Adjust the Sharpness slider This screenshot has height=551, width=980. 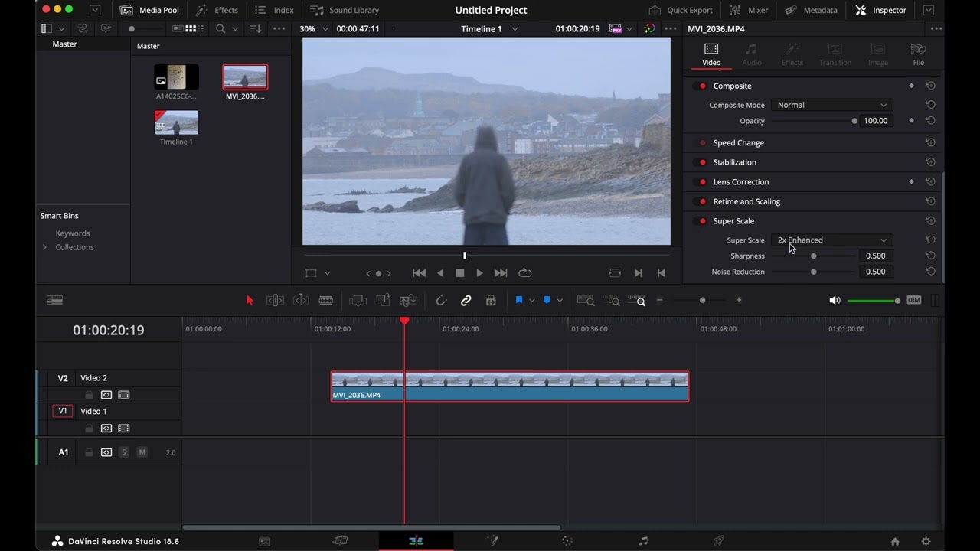click(x=813, y=256)
